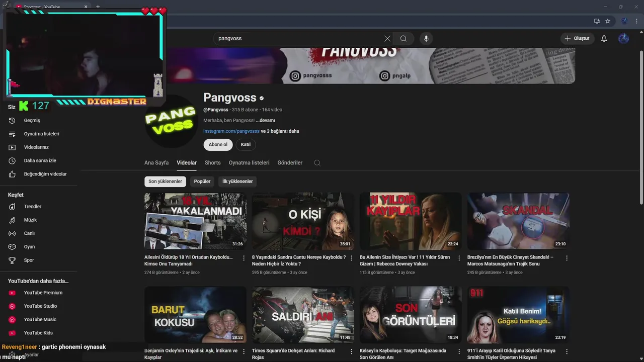The height and width of the screenshot is (362, 644).
Task: Switch to Shorts tab
Action: pyautogui.click(x=213, y=163)
